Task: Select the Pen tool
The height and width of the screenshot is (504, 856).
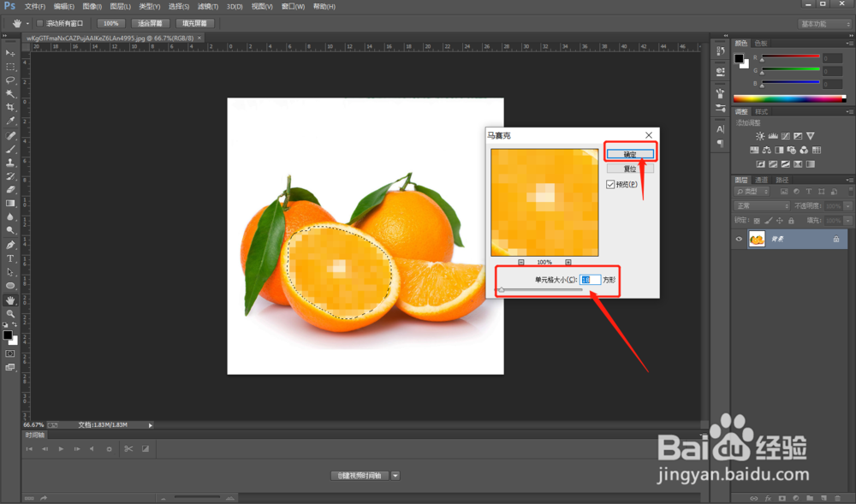Action: (x=9, y=245)
